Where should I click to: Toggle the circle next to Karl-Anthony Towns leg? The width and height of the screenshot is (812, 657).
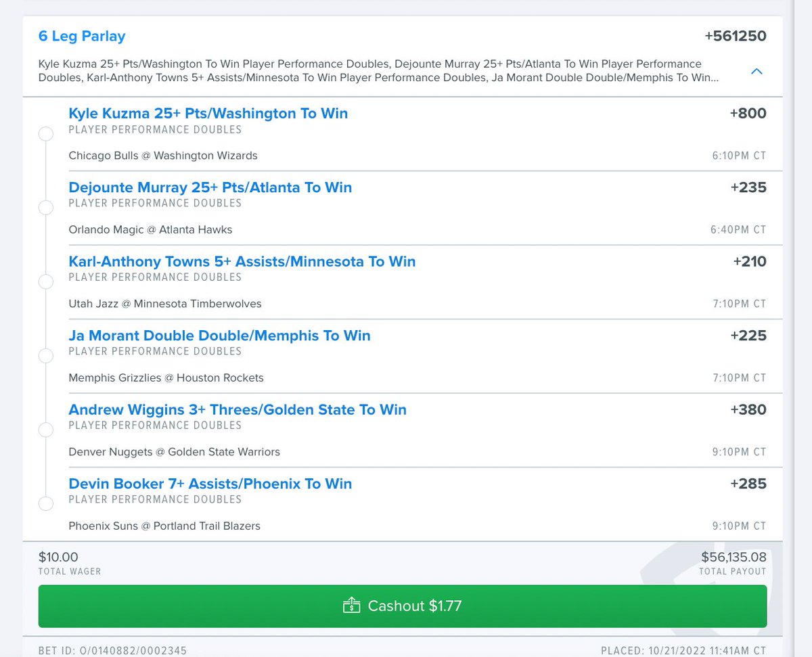45,281
